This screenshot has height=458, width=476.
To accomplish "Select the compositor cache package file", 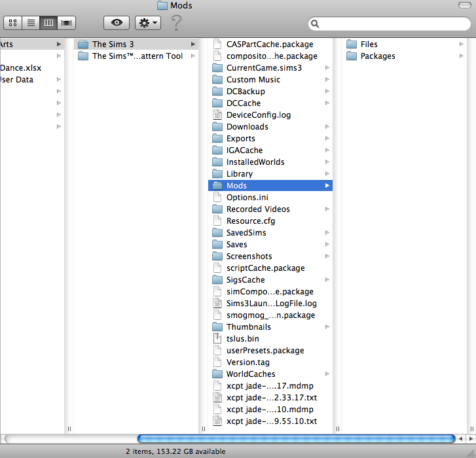I will coord(270,56).
